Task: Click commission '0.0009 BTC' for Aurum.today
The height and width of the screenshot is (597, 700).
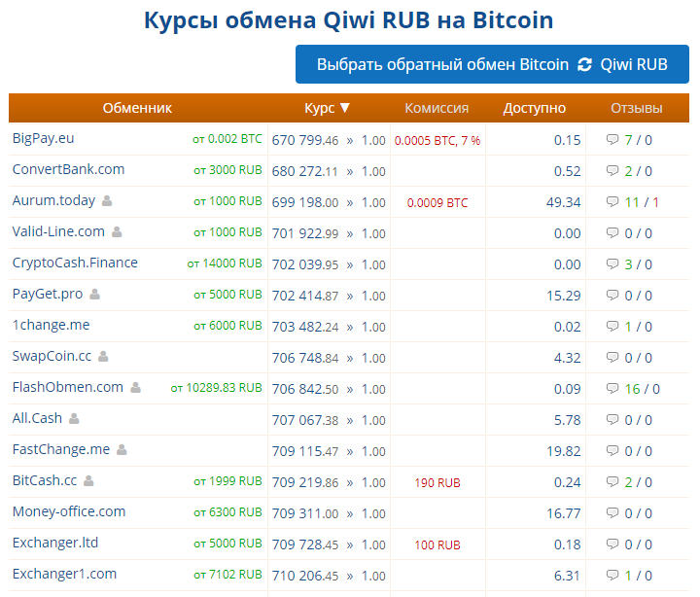Action: tap(437, 203)
